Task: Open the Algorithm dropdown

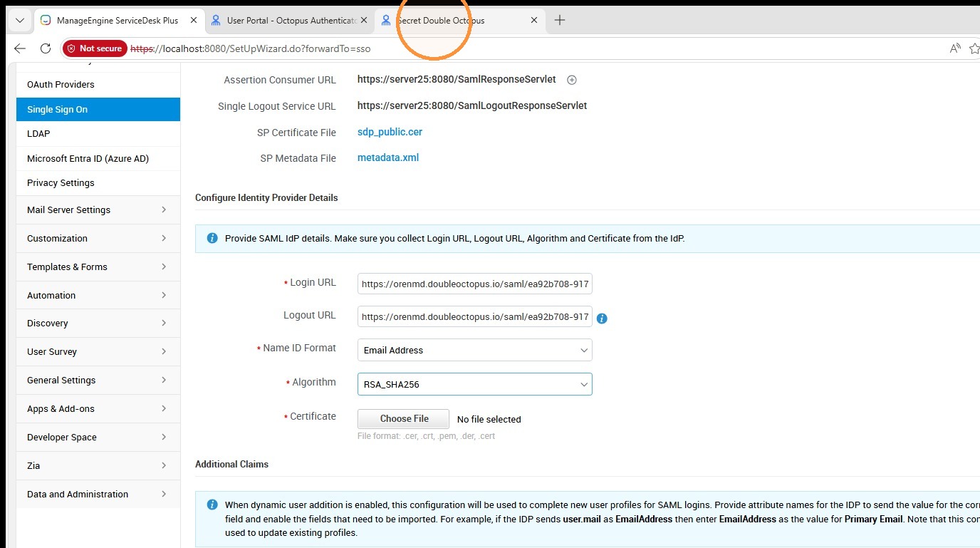Action: 475,384
